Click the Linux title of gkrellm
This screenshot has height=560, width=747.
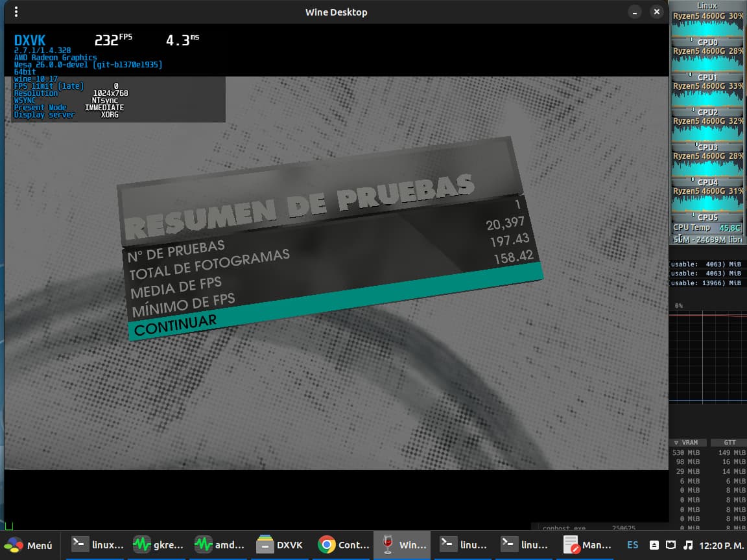click(x=707, y=5)
